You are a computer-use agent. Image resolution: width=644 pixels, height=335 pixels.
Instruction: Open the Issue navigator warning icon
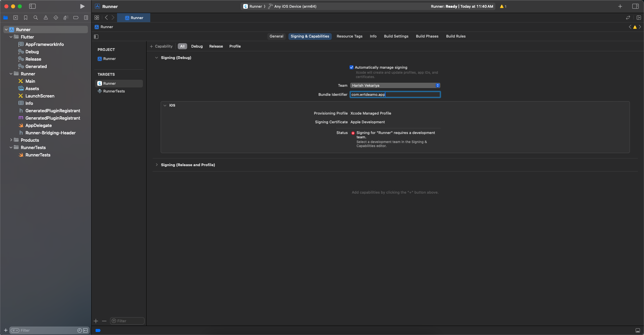click(46, 18)
